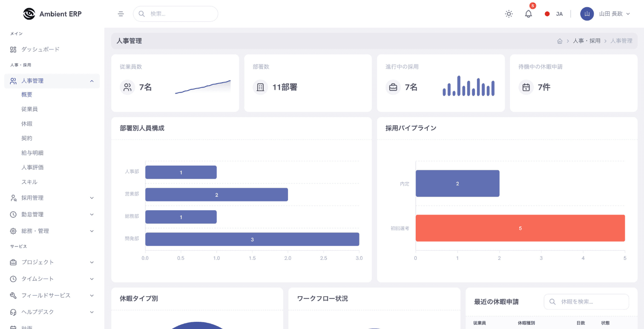Click the employee count people icon
This screenshot has width=644, height=329.
click(127, 87)
